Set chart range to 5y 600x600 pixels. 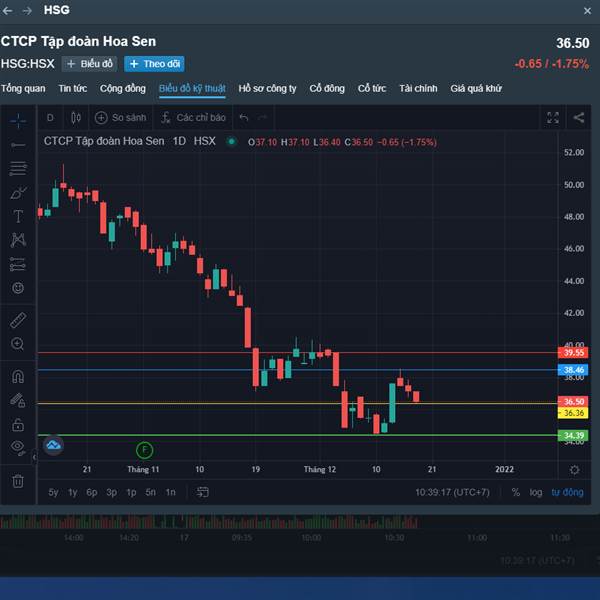coord(53,492)
